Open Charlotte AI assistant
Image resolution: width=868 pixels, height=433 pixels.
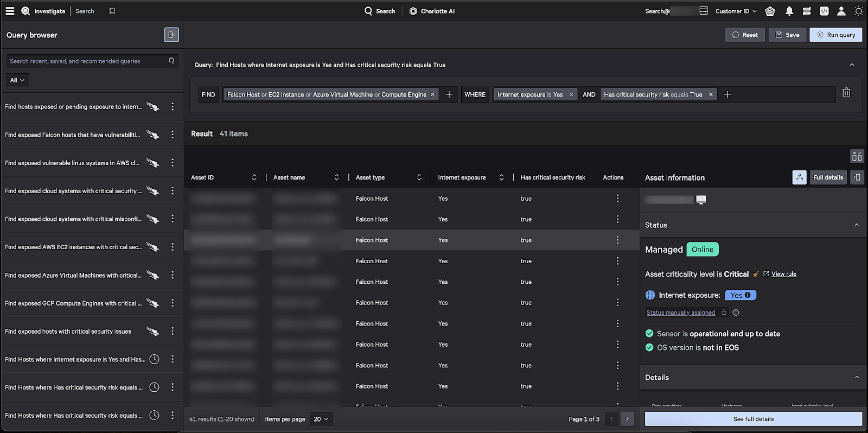pos(432,11)
